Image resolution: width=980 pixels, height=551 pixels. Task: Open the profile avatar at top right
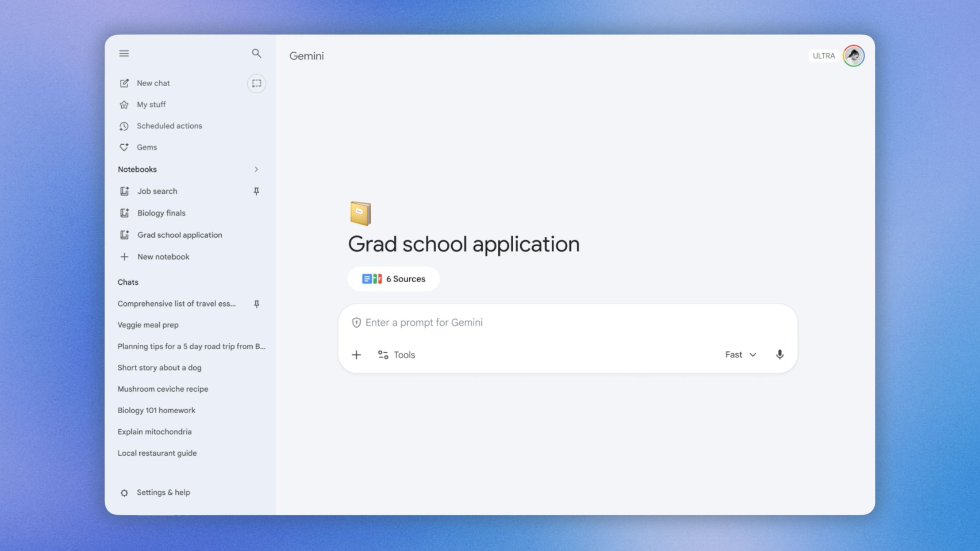[853, 56]
